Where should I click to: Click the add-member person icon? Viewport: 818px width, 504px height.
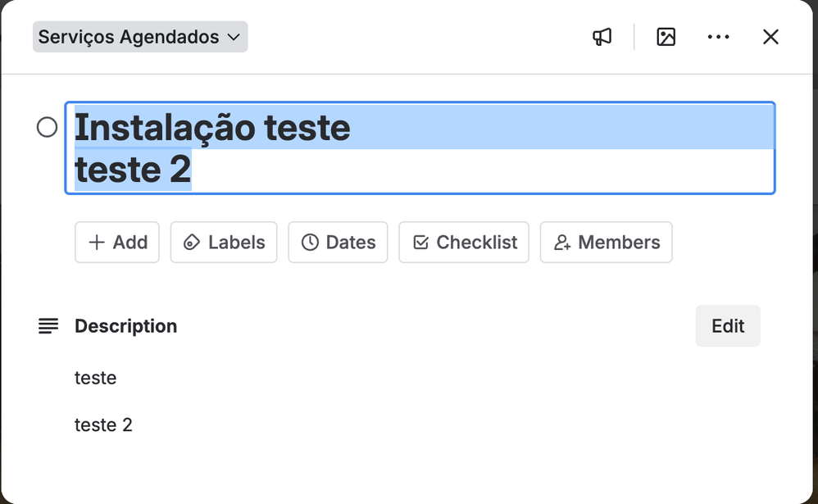point(562,242)
